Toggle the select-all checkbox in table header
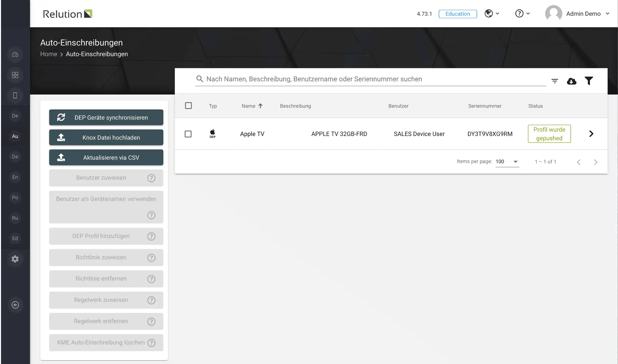Image resolution: width=618 pixels, height=364 pixels. (x=188, y=106)
